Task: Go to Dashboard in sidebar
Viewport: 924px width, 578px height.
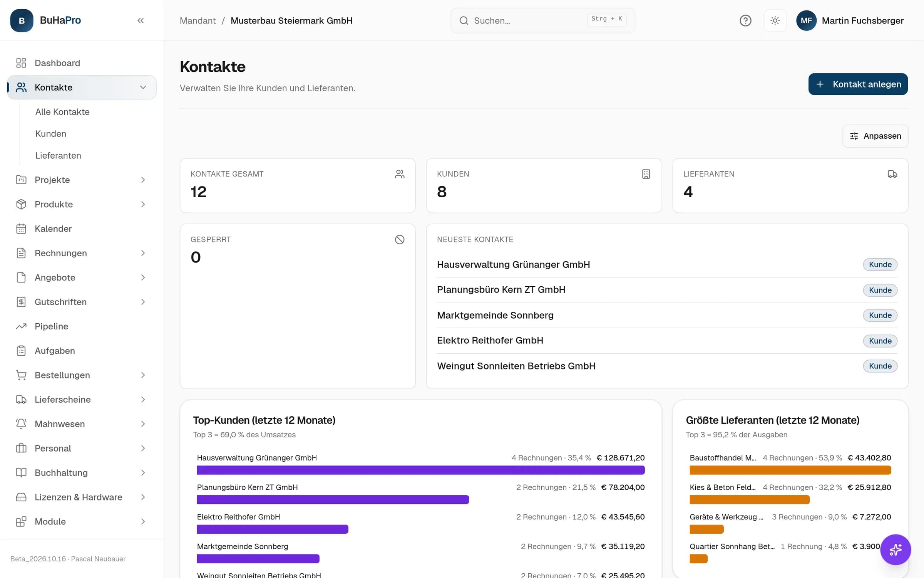Action: coord(82,63)
